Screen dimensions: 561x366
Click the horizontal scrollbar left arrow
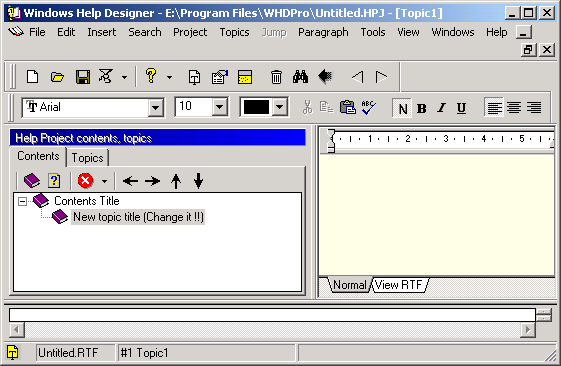coord(16,330)
